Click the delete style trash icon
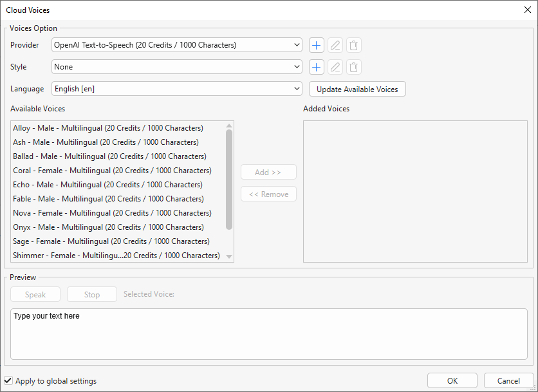 [353, 67]
